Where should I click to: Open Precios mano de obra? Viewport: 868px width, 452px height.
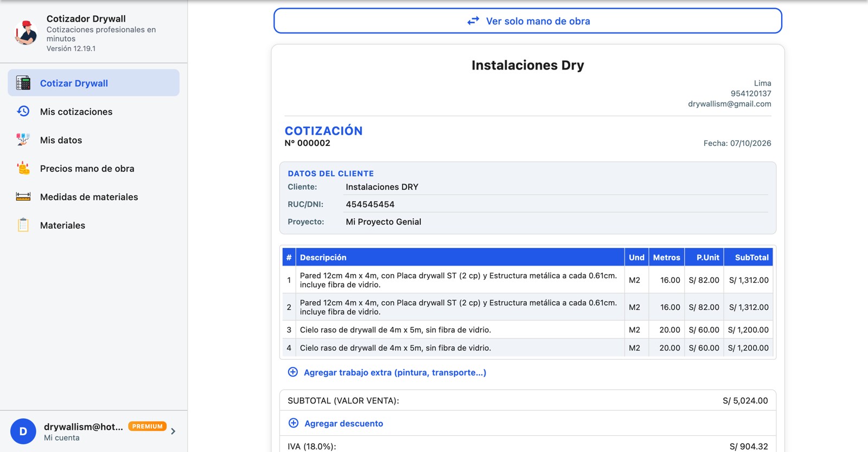[x=94, y=168]
